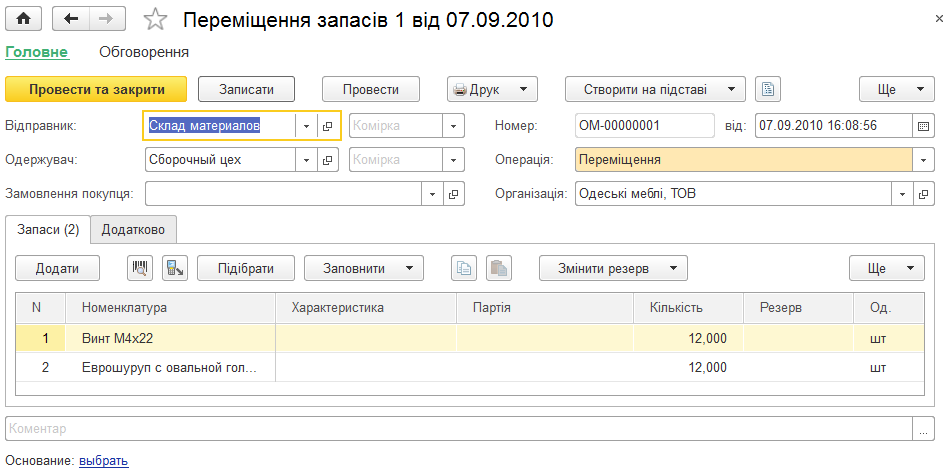The image size is (945, 475).
Task: Open the Одержувач warehouse record icon
Action: [327, 160]
